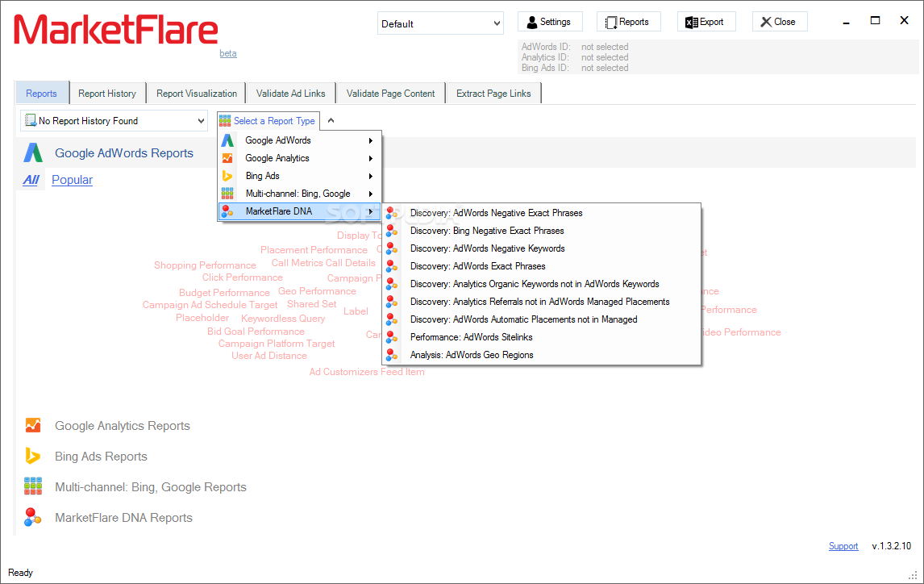This screenshot has width=924, height=584.
Task: Open Google AdWords Reports heading
Action: pyautogui.click(x=123, y=152)
